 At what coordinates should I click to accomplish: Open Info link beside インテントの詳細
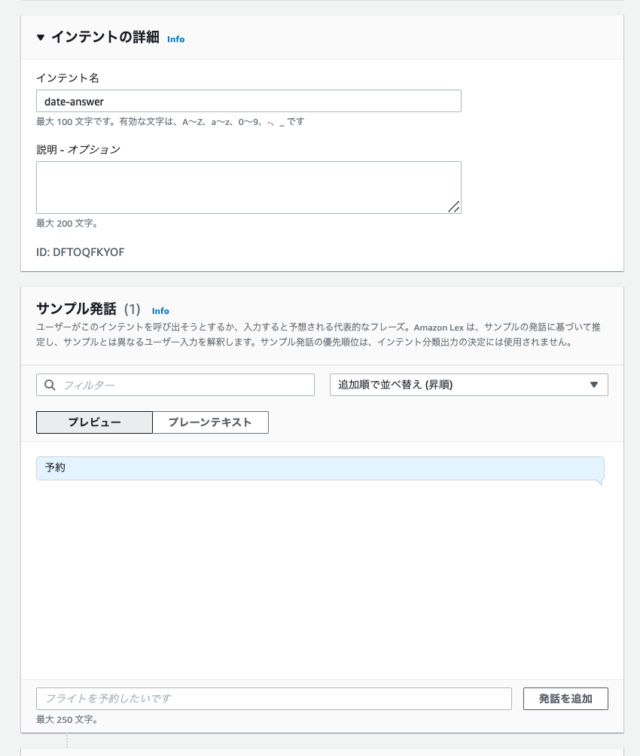[176, 39]
